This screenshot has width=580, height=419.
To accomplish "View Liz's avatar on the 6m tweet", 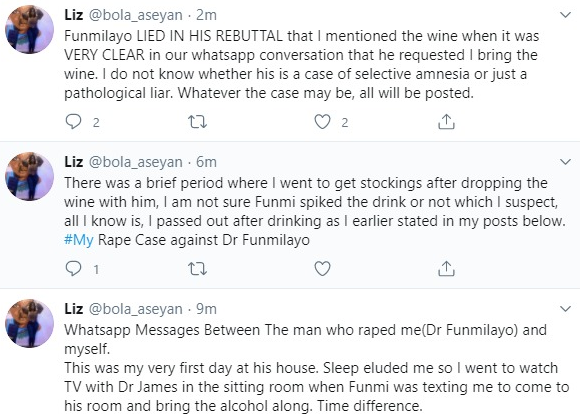I will click(x=29, y=176).
